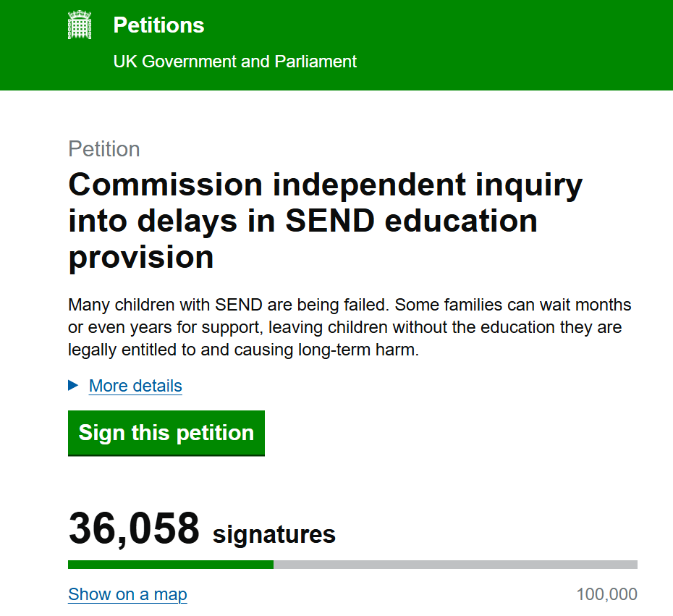Click the grey unfilled portion of the progress bar
The width and height of the screenshot is (673, 616).
(456, 563)
